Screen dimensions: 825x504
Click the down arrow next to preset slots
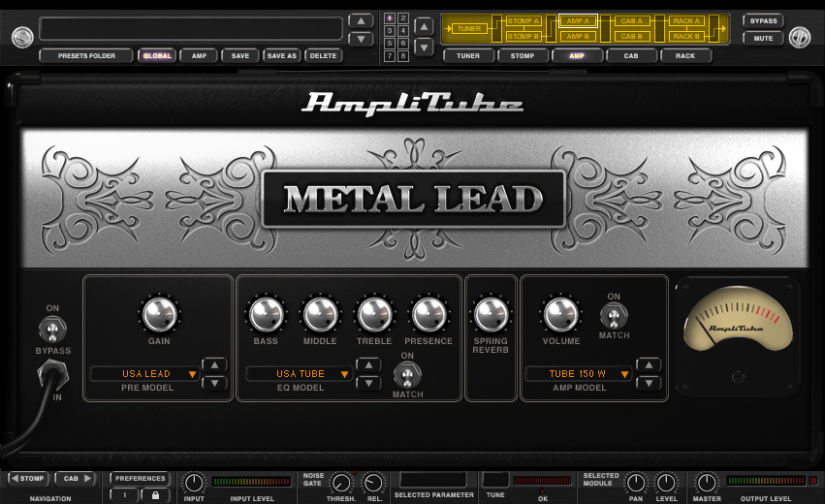424,47
